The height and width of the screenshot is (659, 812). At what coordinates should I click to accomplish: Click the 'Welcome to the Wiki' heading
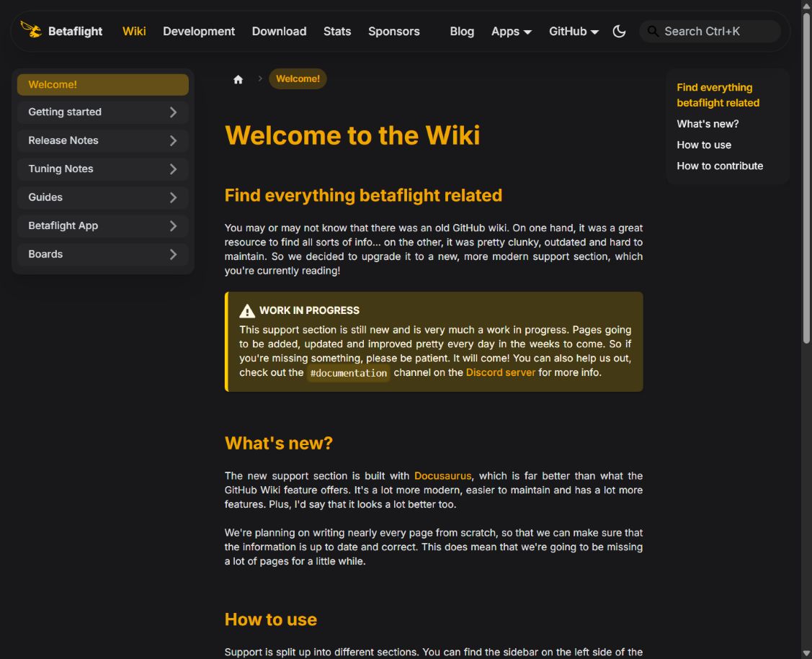(x=352, y=135)
